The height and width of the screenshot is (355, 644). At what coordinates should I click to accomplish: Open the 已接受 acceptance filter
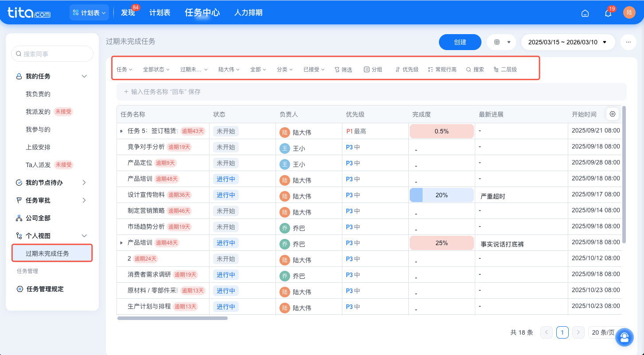coord(314,69)
